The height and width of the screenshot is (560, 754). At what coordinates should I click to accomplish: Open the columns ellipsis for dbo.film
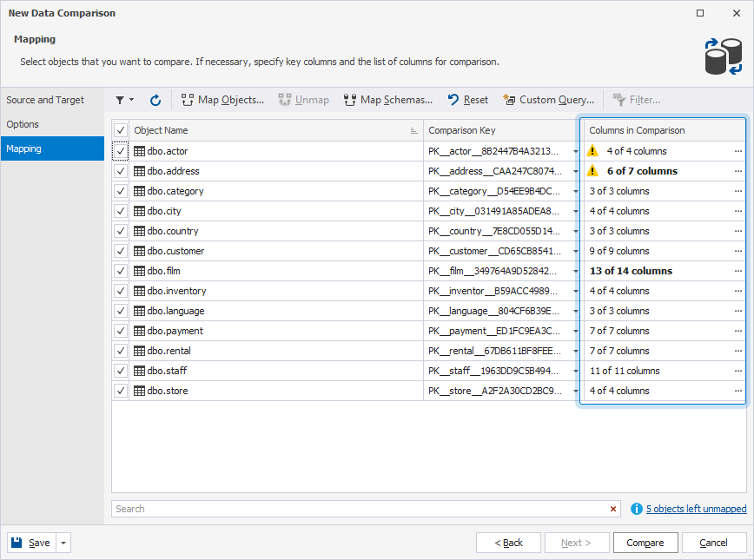point(738,271)
